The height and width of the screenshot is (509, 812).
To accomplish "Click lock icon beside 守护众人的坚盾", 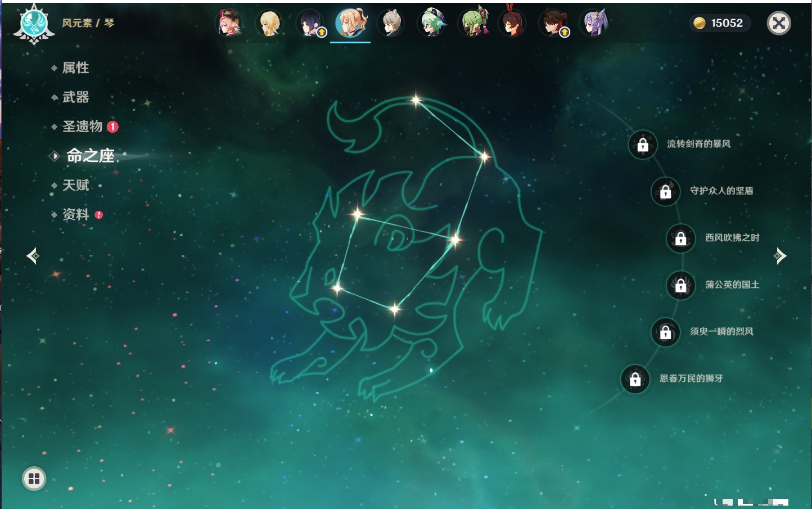I will point(665,191).
